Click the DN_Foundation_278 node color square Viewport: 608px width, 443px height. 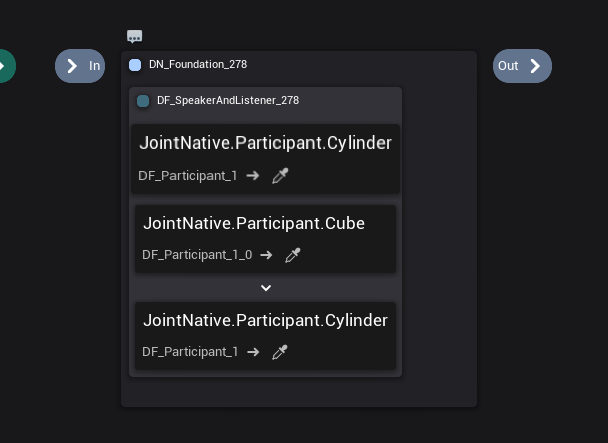(135, 65)
